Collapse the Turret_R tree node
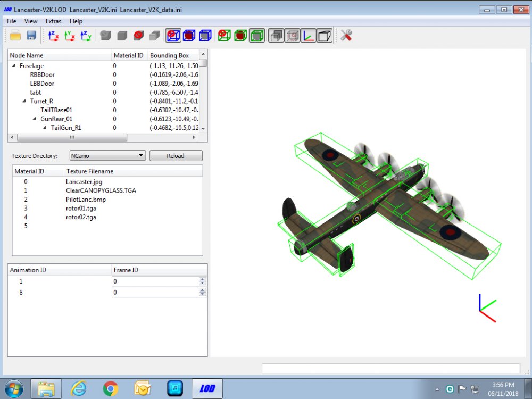The image size is (532, 399). point(24,101)
